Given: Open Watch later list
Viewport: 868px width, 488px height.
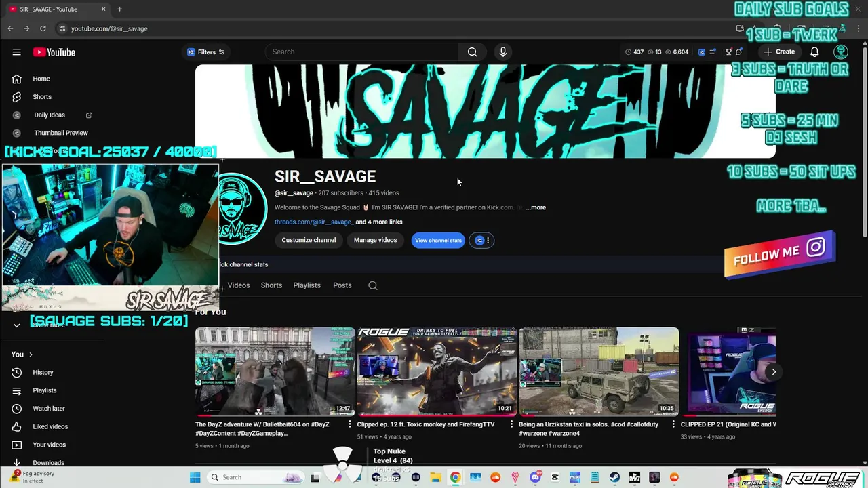Looking at the screenshot, I should (48, 409).
